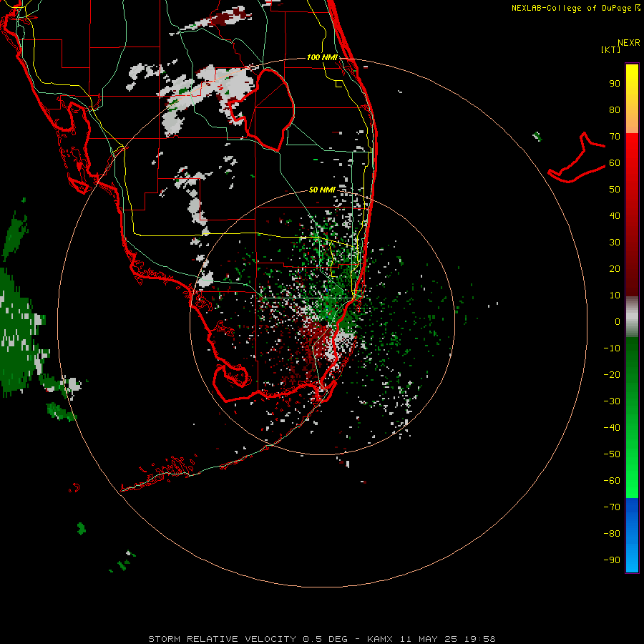Pick the green segment of the color bar
Image resolution: width=644 pixels, height=644 pixels.
point(632,417)
